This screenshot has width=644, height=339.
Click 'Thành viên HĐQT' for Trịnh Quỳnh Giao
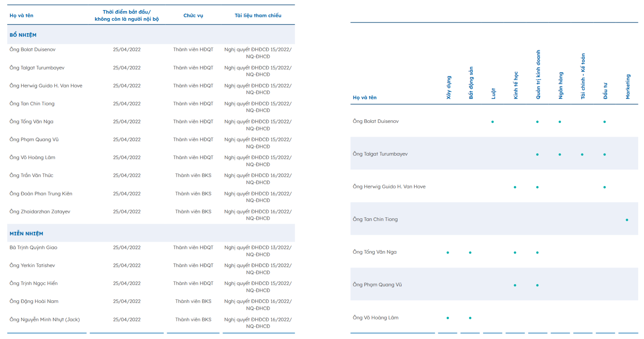tap(193, 247)
